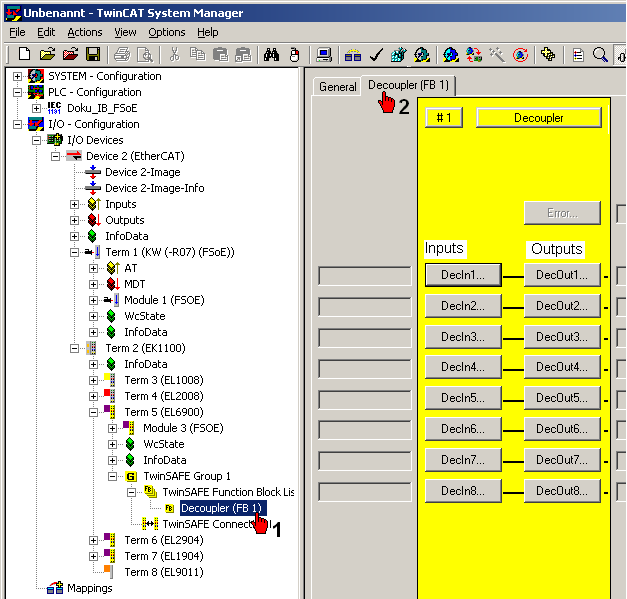Click the Restart TwinCAT in run mode icon
Screen dimensions: 627x599
tap(422, 54)
